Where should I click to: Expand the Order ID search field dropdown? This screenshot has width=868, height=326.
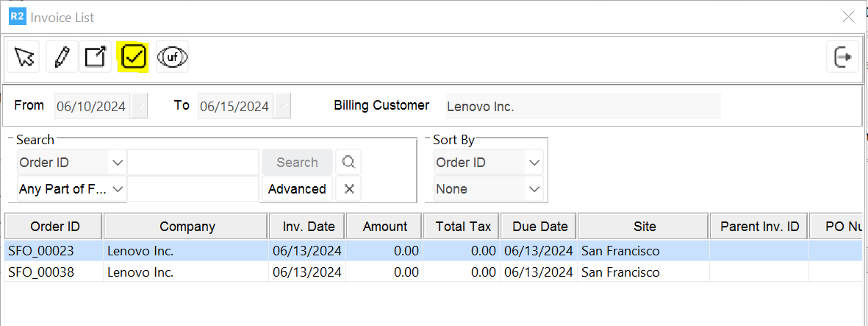[117, 163]
